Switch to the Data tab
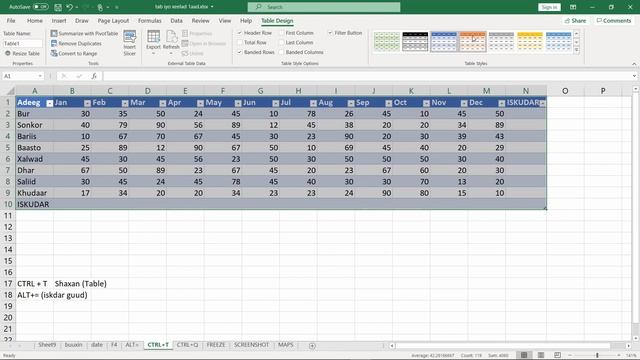Screen dimensions: 640x360 (x=176, y=20)
